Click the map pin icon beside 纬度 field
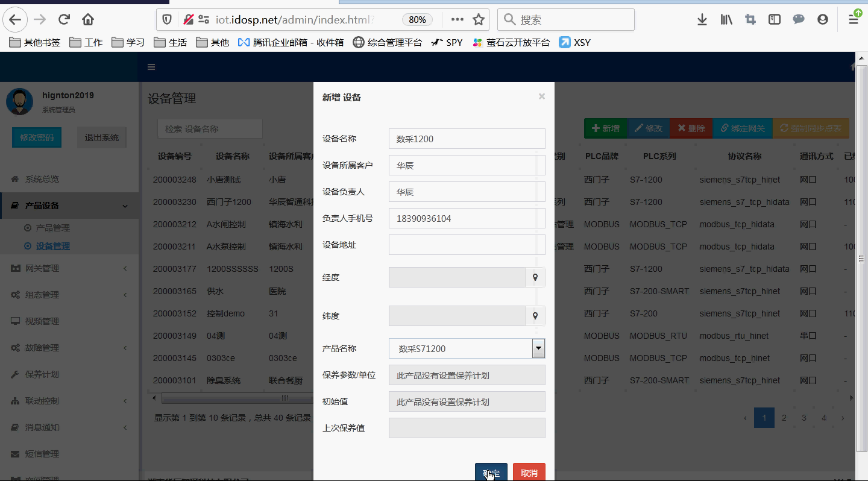The image size is (868, 481). 535,316
